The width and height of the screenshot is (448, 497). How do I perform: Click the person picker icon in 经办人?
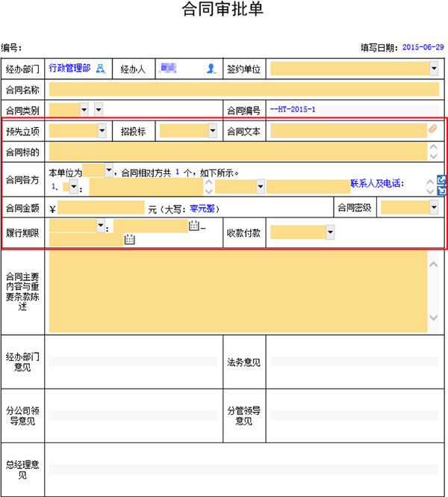(211, 69)
